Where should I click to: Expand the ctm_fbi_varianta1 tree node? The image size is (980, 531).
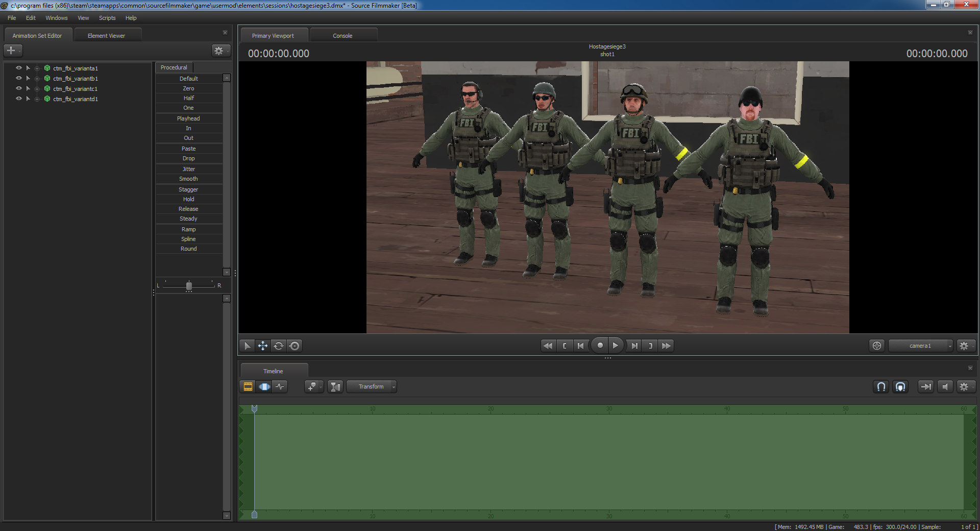(37, 68)
